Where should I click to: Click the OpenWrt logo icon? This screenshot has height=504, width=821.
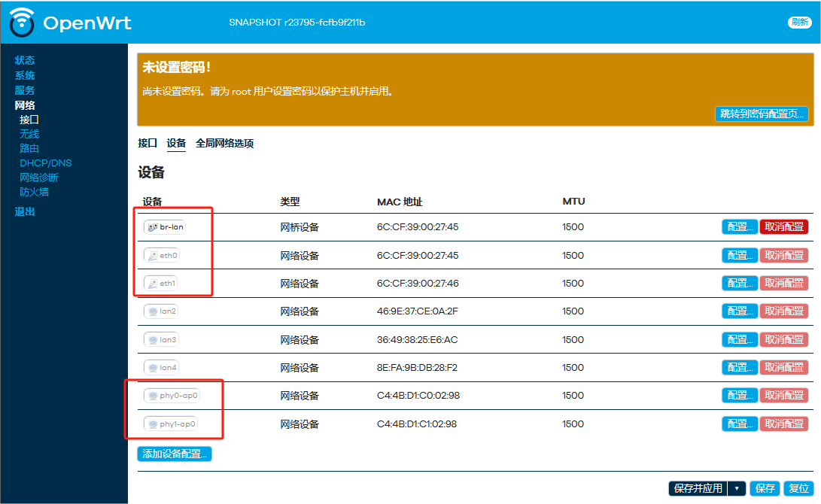(22, 23)
